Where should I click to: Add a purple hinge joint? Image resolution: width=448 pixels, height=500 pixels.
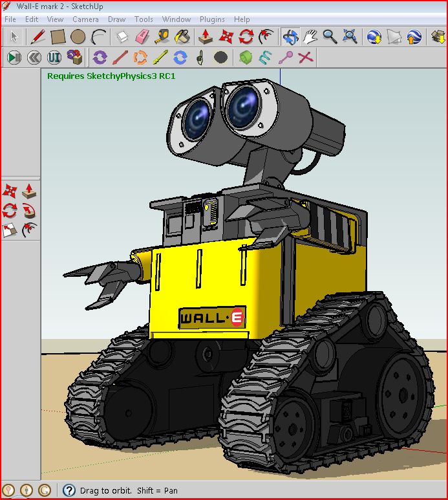[x=100, y=58]
